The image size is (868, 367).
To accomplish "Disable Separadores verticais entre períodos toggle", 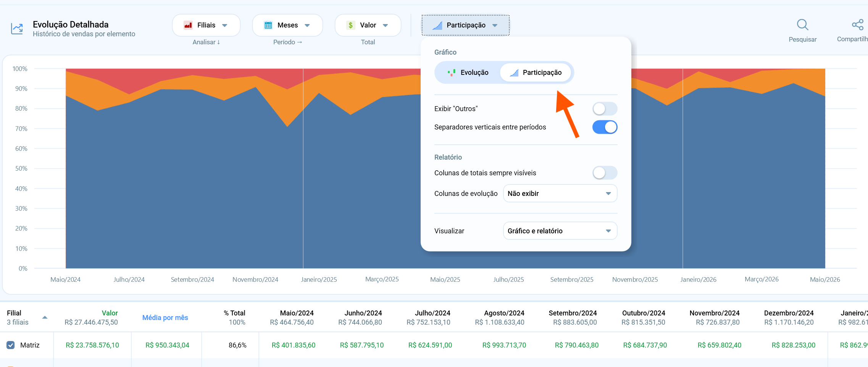I will pos(605,127).
